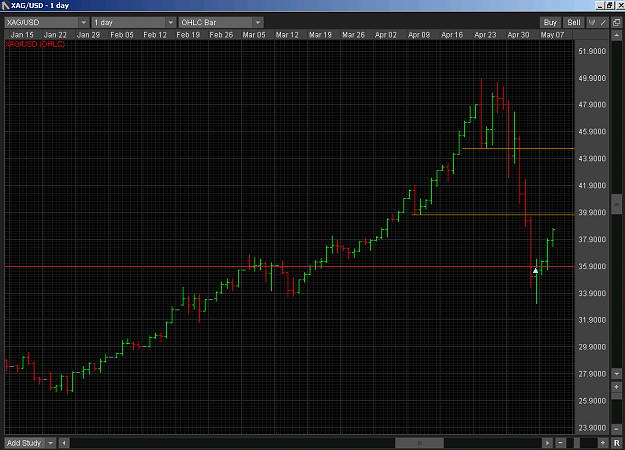Click the time axis zoom out minus
Image resolution: width=625 pixels, height=450 pixels.
[x=560, y=443]
